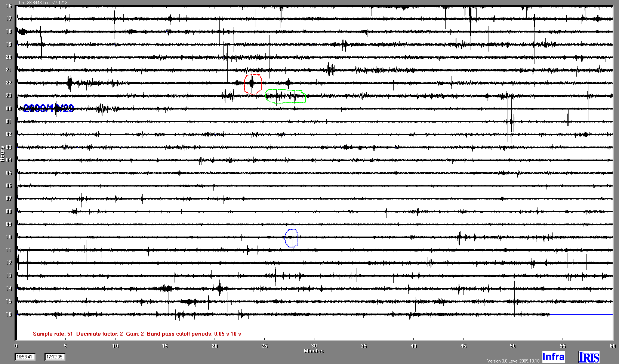This screenshot has height=364, width=619.
Task: Click the IRIS logo
Action: [x=589, y=357]
